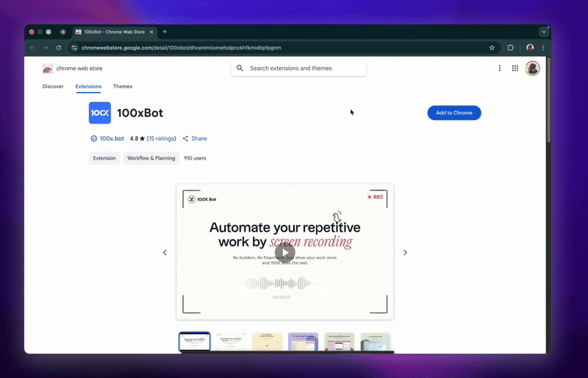Open the Discover tab
This screenshot has width=588, height=378.
pos(53,86)
